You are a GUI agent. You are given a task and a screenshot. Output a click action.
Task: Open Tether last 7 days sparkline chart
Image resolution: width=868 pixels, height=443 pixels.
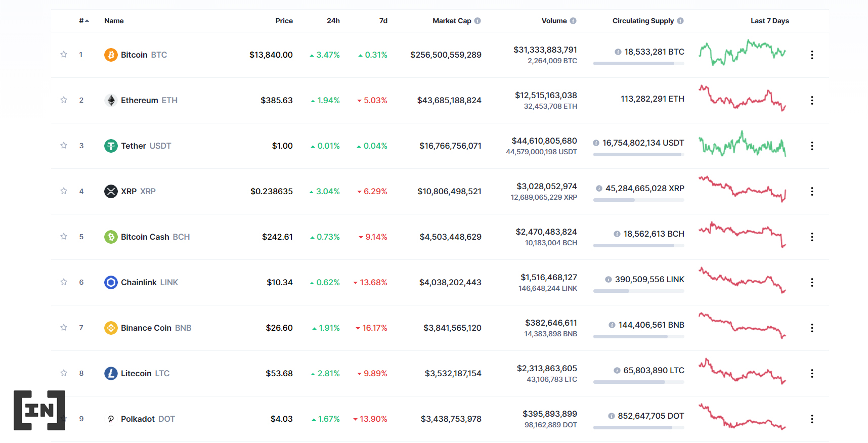[742, 144]
